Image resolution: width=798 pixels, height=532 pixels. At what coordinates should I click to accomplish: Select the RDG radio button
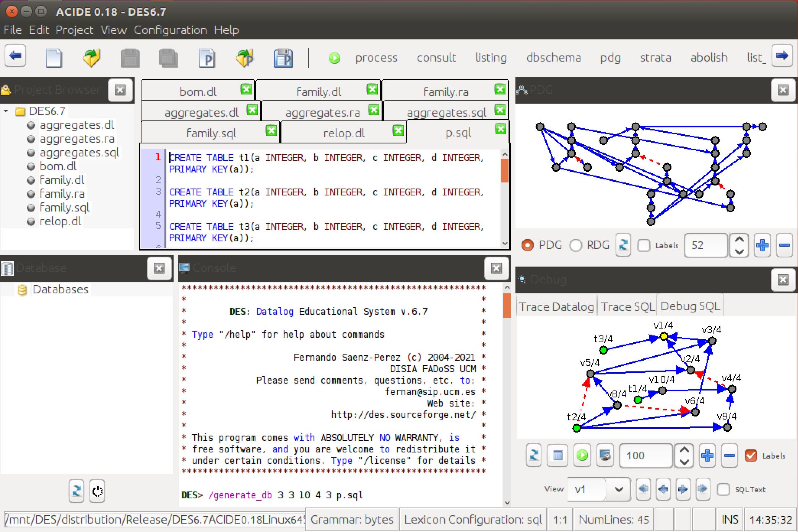pos(576,245)
